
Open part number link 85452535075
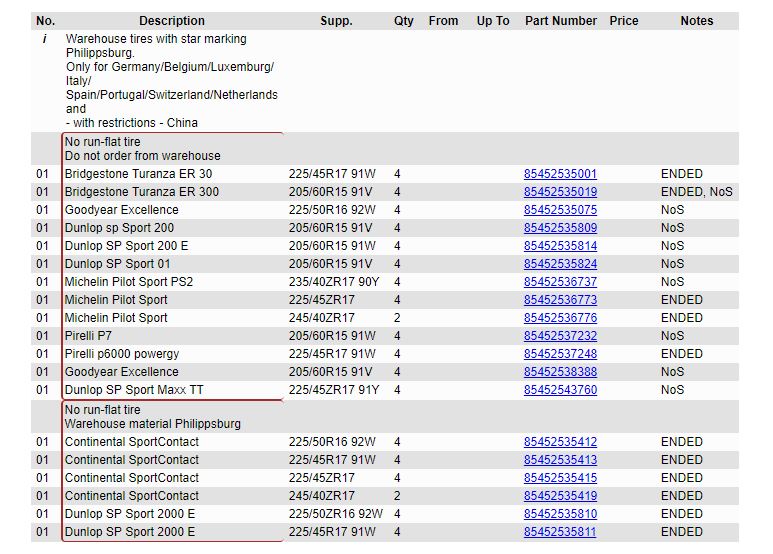(560, 210)
